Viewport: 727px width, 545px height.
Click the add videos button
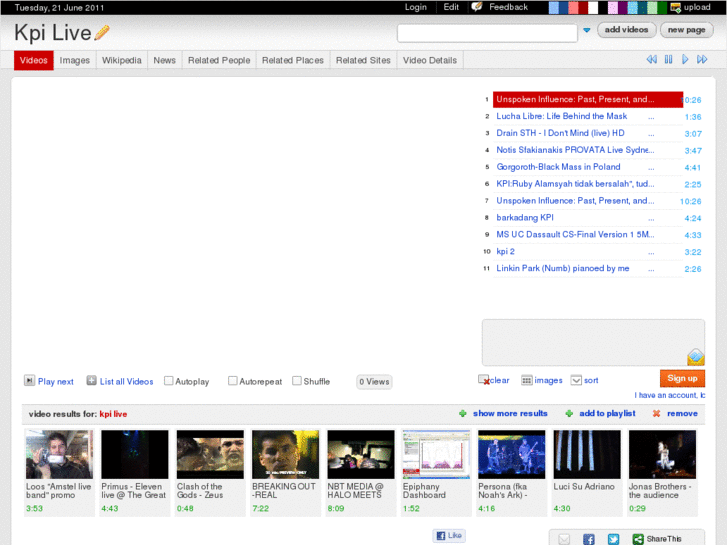626,30
